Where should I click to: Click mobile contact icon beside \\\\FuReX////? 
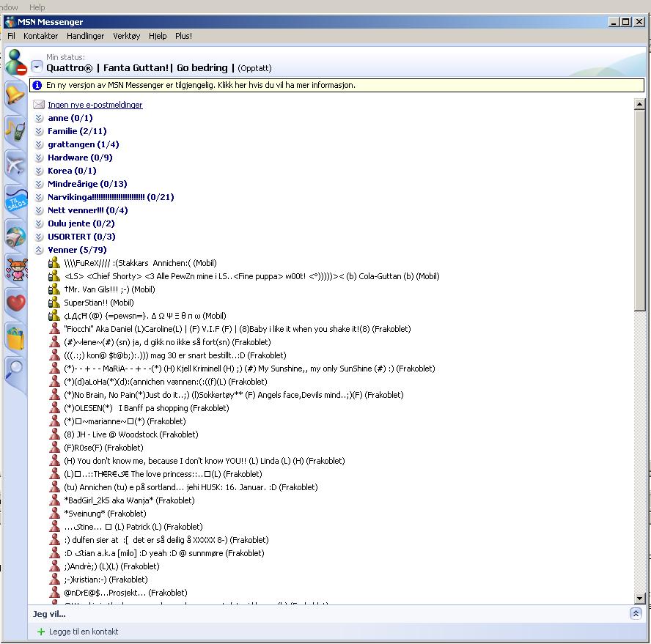54,263
